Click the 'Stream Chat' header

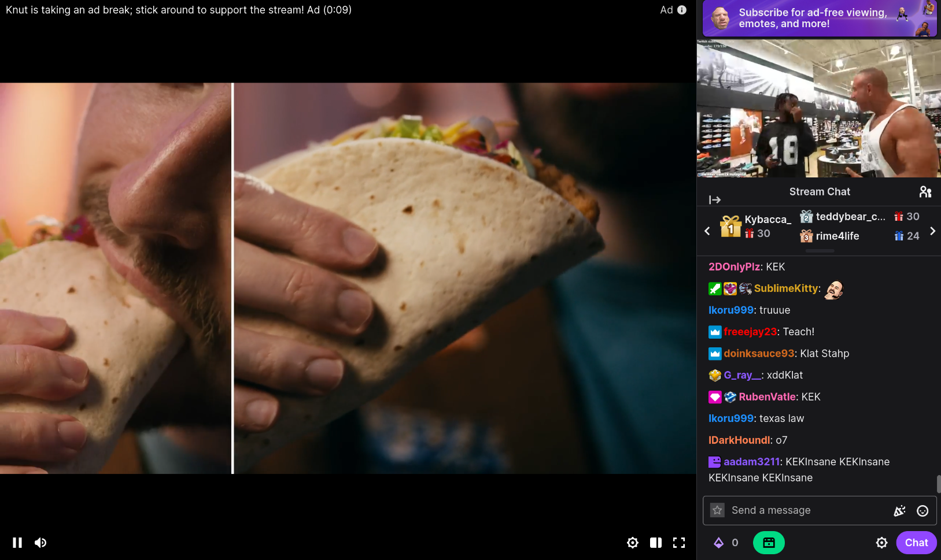coord(820,192)
